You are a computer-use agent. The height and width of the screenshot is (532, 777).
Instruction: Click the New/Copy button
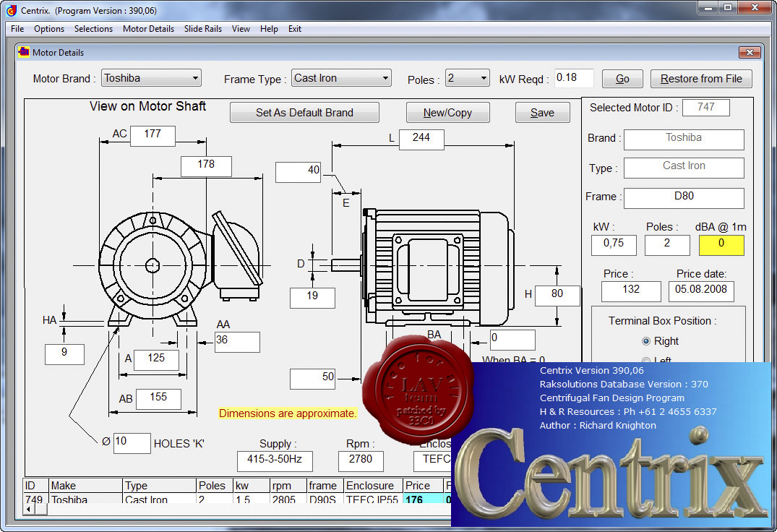tap(447, 113)
